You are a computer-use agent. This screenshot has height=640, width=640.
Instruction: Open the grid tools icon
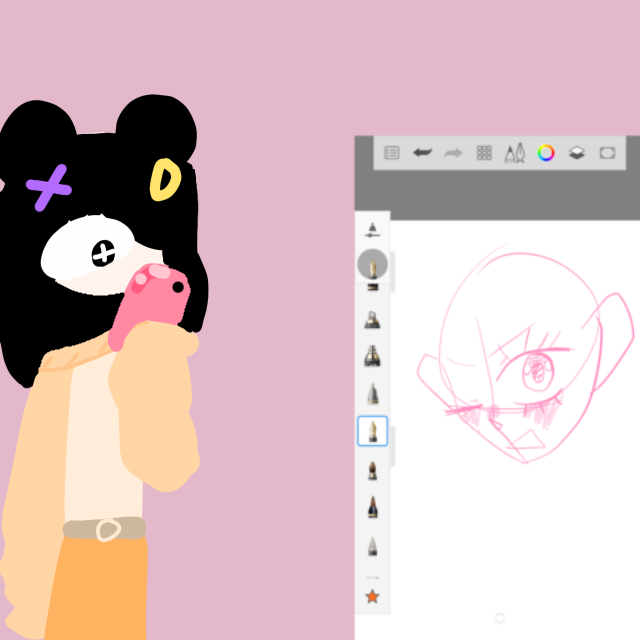pos(484,153)
